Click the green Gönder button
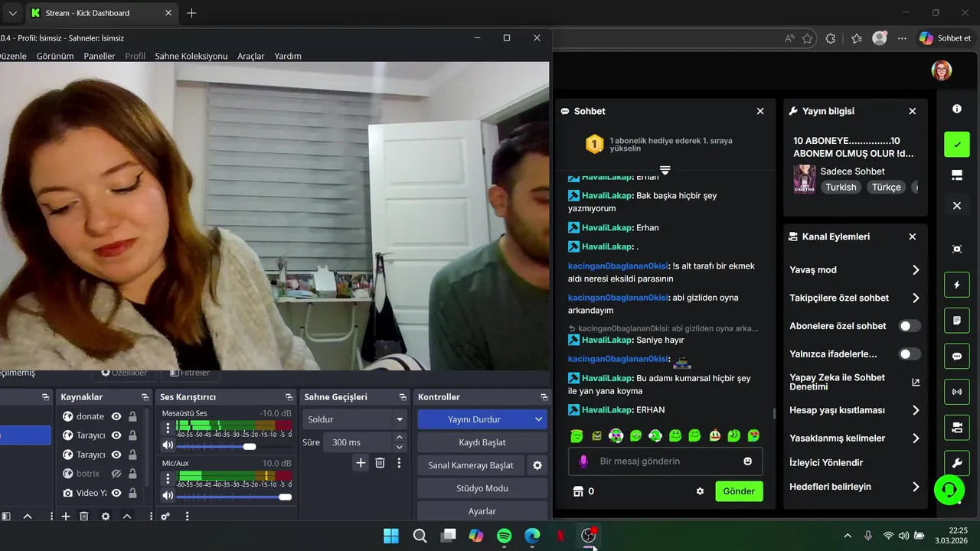980x551 pixels. click(x=739, y=491)
